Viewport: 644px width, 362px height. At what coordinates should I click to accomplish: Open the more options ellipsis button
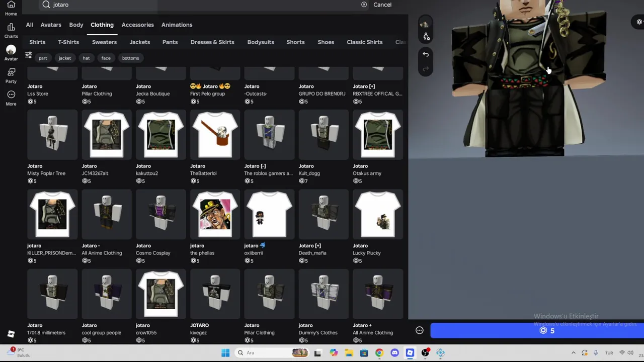(x=420, y=330)
